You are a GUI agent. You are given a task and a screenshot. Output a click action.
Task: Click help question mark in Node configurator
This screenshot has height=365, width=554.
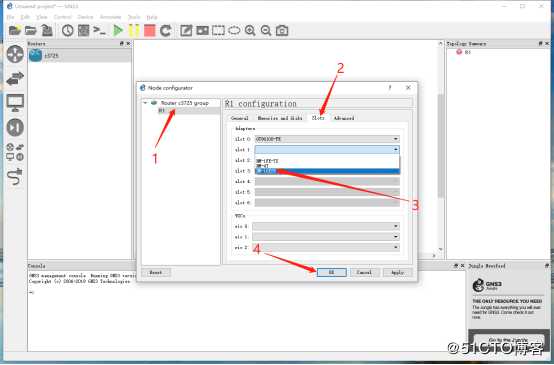coord(390,88)
